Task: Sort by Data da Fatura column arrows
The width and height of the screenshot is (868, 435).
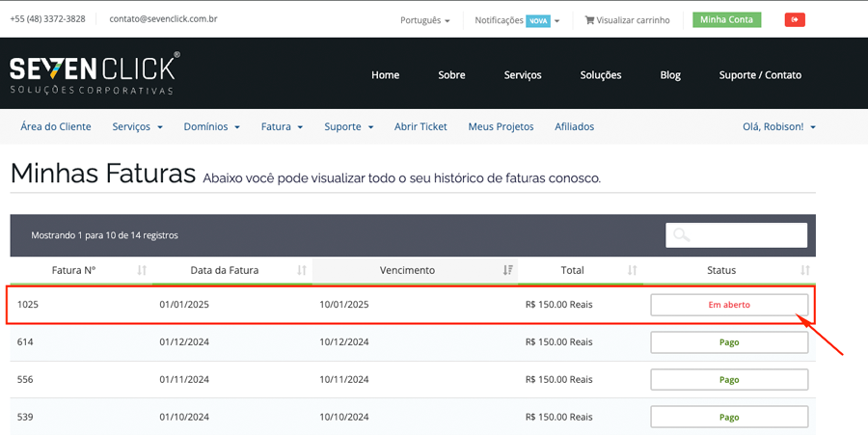Action: click(x=302, y=271)
